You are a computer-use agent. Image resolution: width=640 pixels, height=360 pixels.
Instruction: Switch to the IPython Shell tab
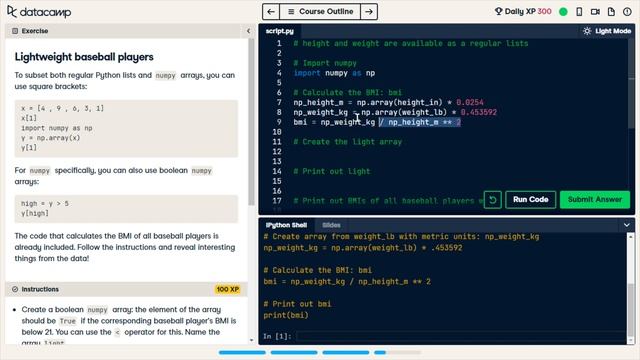point(286,225)
